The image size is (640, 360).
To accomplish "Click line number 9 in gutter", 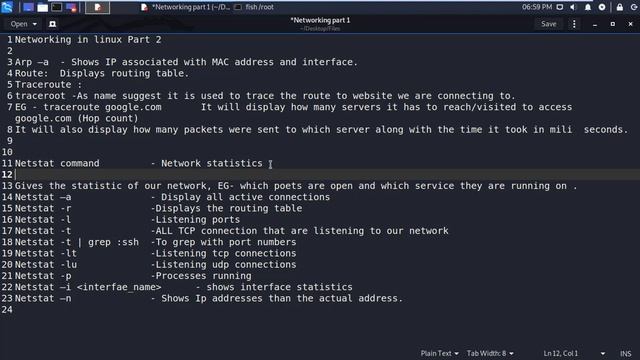I will pos(10,141).
